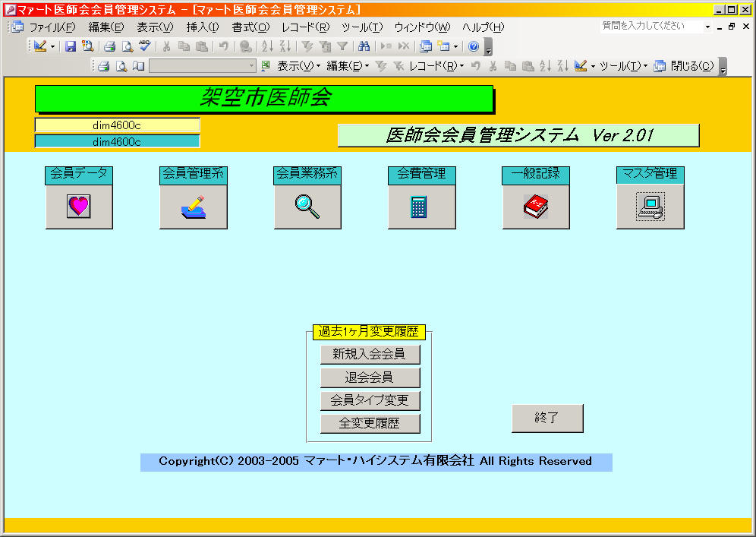Click the 会員タイプ変更 button
The width and height of the screenshot is (756, 537).
tap(370, 400)
